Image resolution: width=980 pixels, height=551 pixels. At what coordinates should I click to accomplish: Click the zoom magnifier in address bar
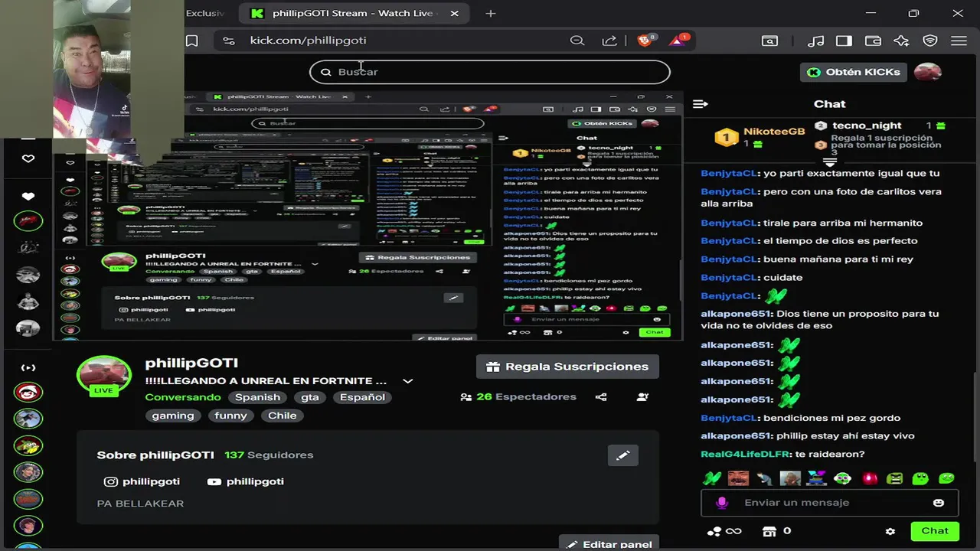(x=577, y=41)
